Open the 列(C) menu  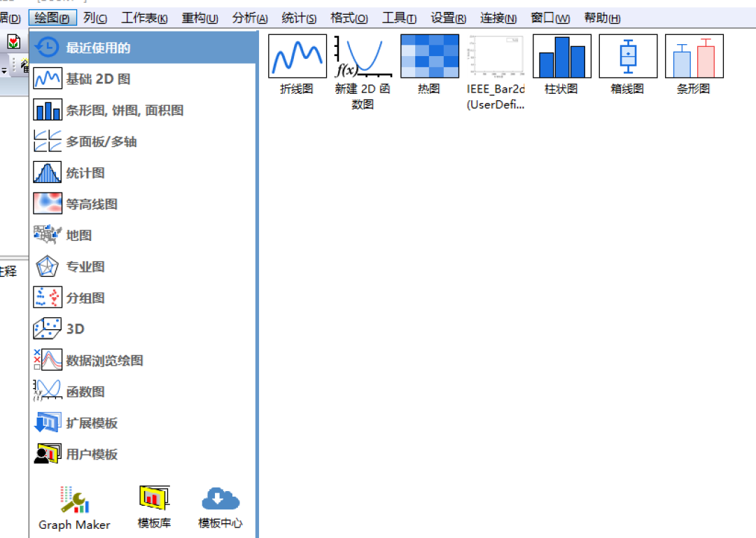(x=95, y=18)
